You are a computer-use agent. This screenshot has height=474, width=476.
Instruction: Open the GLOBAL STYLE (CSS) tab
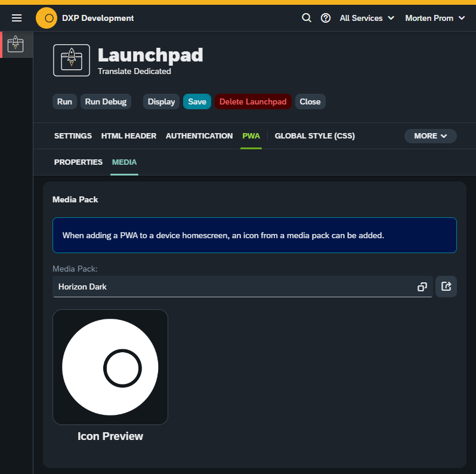click(x=314, y=136)
